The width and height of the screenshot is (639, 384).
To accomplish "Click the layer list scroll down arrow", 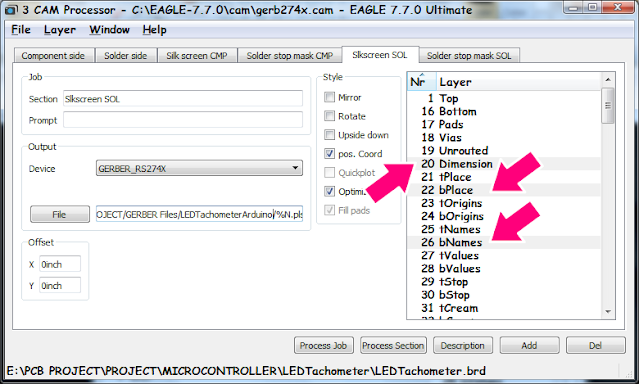I will [x=608, y=311].
